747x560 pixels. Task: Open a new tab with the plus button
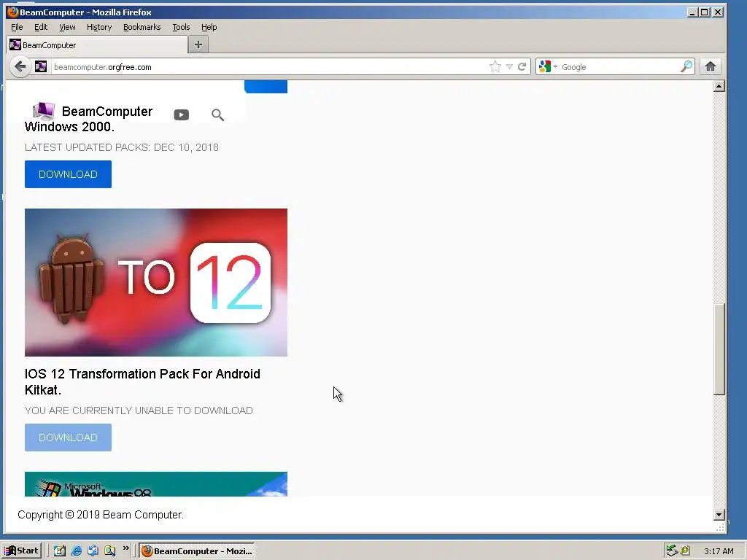[198, 44]
